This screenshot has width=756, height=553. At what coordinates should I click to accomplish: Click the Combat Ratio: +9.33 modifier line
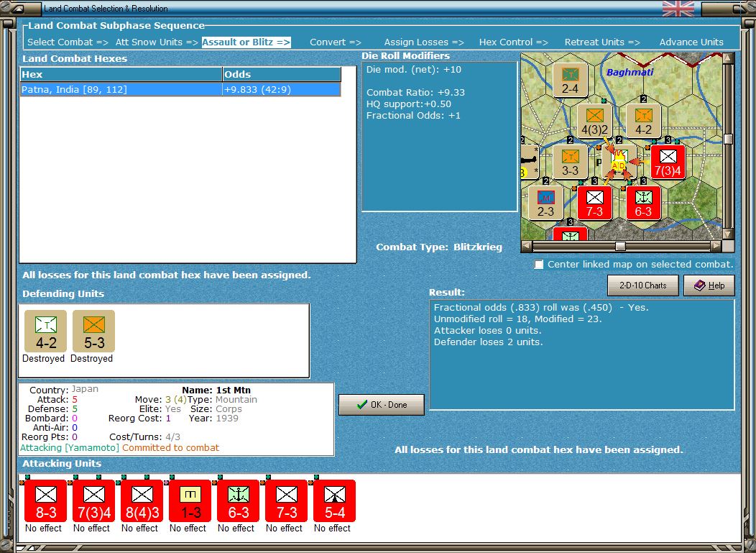[x=415, y=92]
